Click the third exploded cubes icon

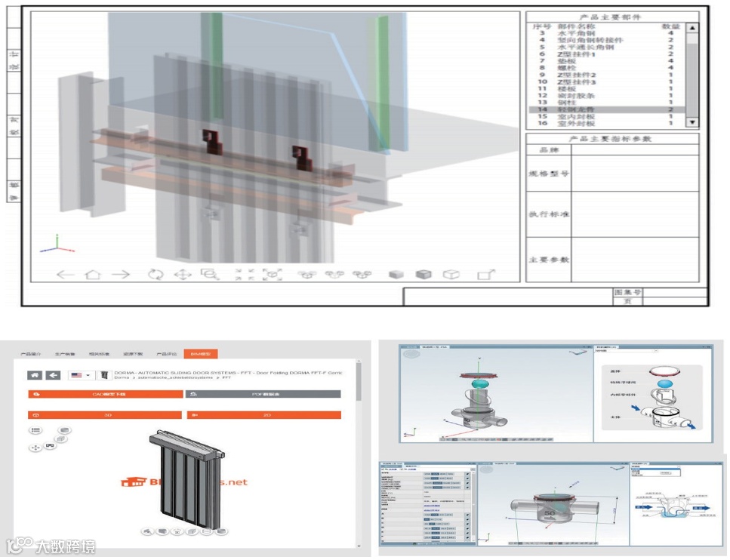coord(362,274)
